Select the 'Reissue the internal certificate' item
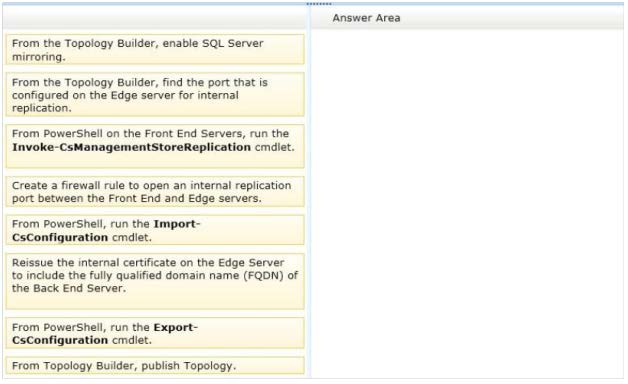Screen dimensions: 628x384 coord(155,281)
